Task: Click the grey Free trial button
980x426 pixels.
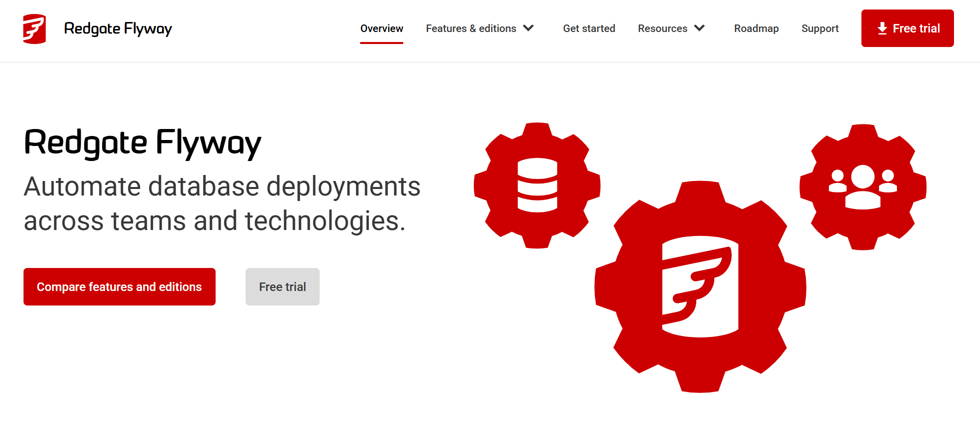Action: point(283,286)
